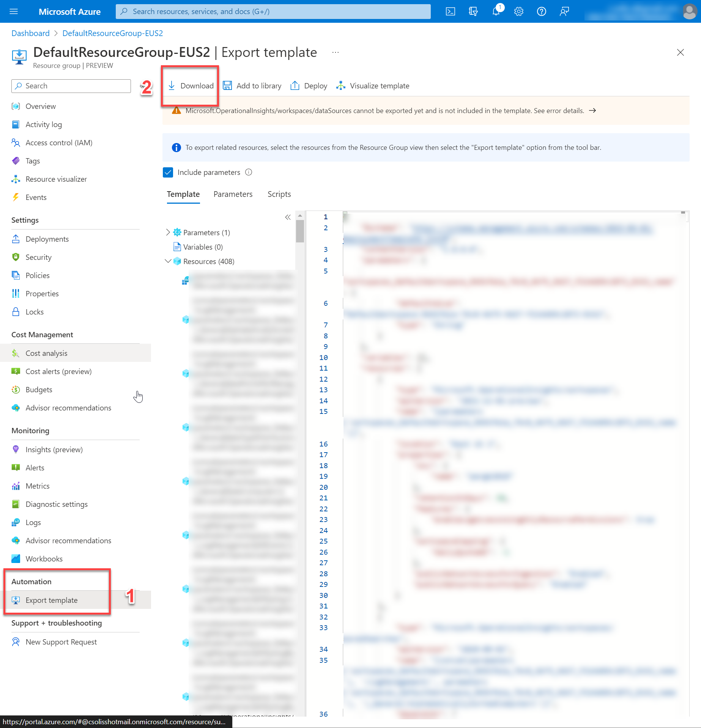Switch to the Parameters tab
The width and height of the screenshot is (701, 728).
(x=233, y=194)
